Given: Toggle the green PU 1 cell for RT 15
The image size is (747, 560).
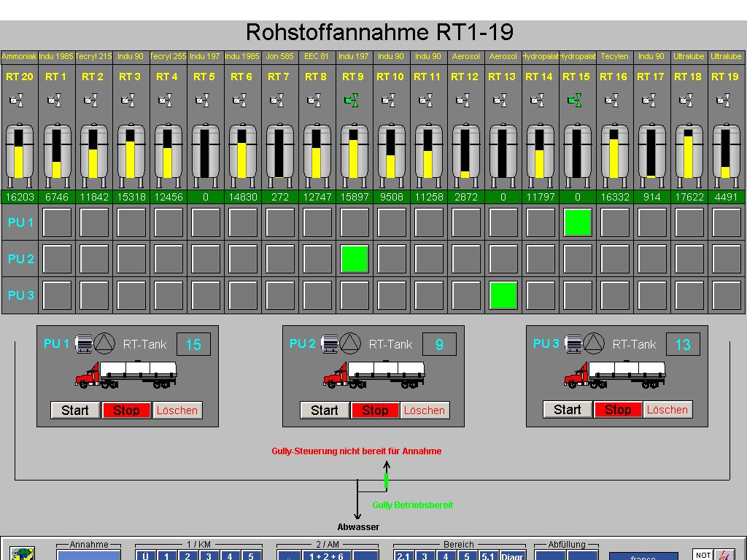Looking at the screenshot, I should pyautogui.click(x=577, y=222).
